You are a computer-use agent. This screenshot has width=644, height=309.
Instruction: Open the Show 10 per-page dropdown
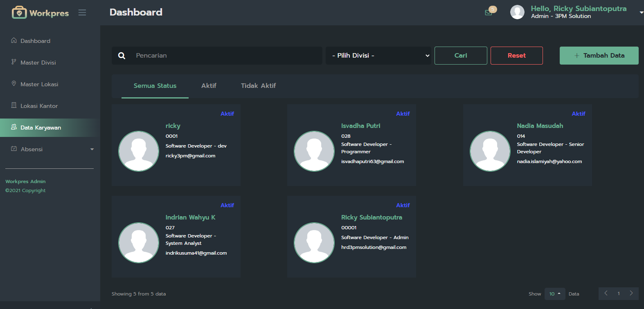point(555,293)
